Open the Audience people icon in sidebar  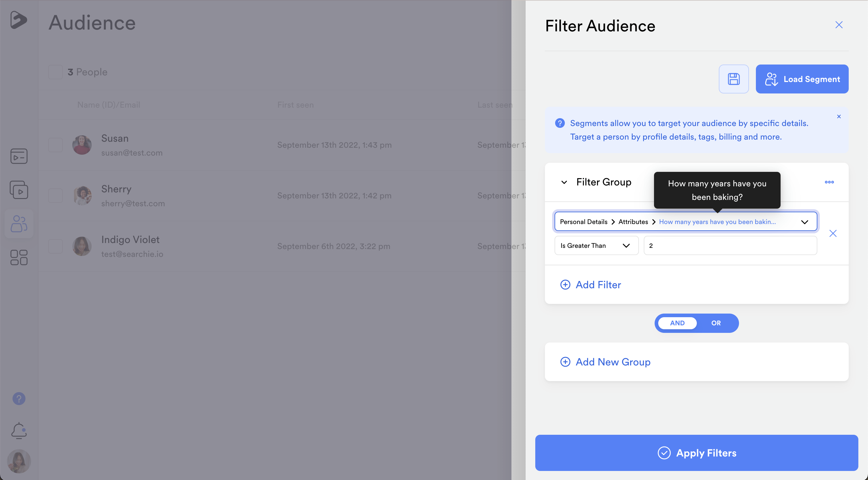[19, 224]
